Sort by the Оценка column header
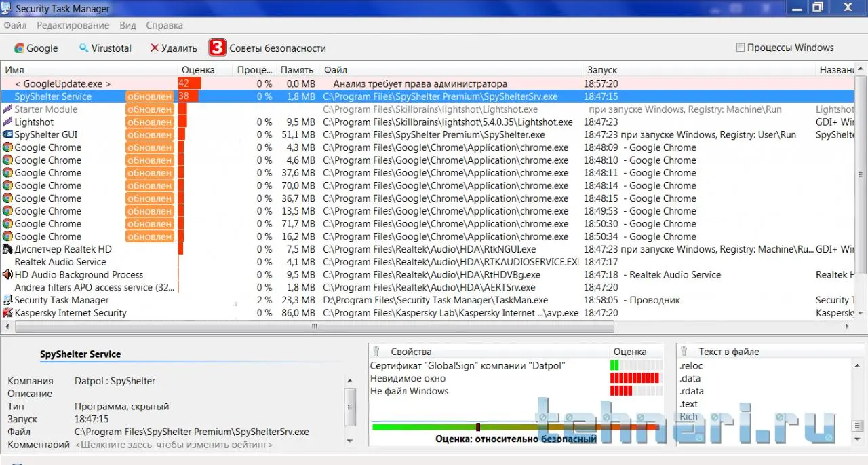 [205, 70]
